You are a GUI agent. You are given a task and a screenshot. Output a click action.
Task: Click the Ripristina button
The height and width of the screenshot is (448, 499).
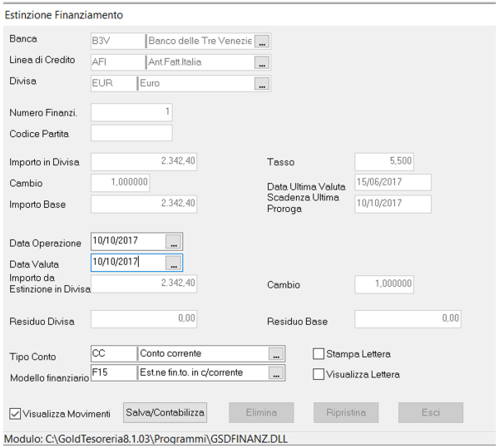click(345, 412)
